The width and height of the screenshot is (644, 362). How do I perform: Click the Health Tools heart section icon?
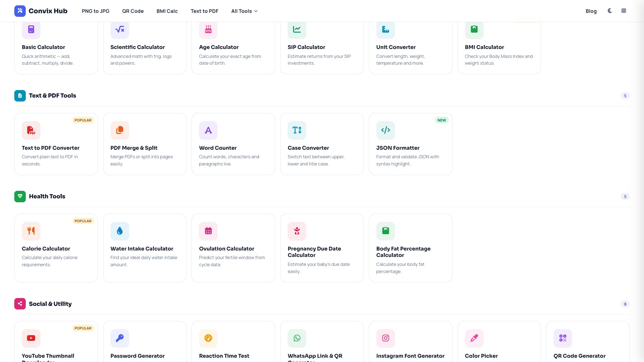(20, 197)
